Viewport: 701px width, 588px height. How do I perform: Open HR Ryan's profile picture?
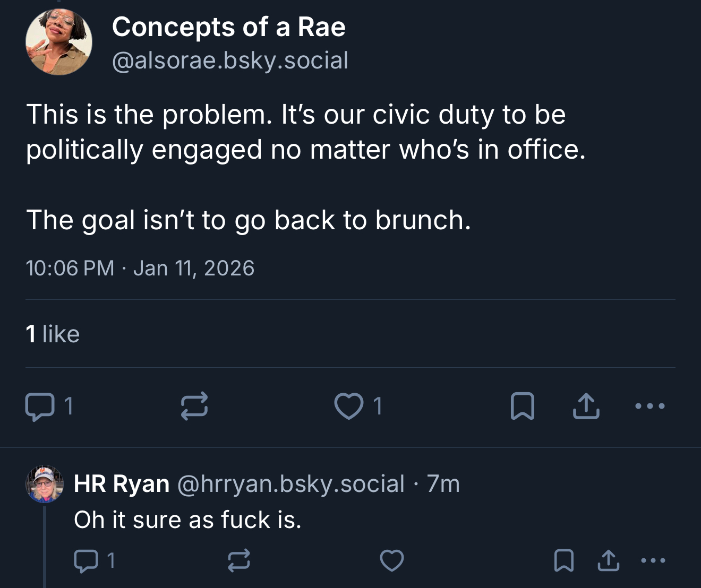point(45,484)
